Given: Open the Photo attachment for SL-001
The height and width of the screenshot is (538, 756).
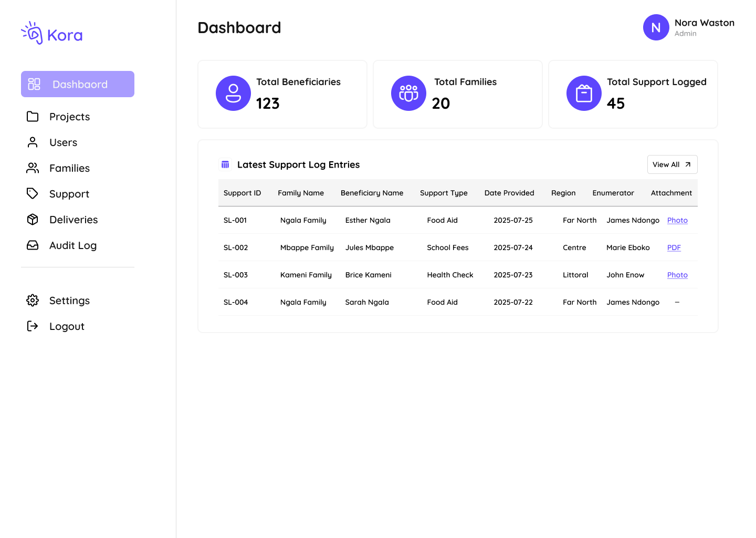Looking at the screenshot, I should pyautogui.click(x=677, y=220).
